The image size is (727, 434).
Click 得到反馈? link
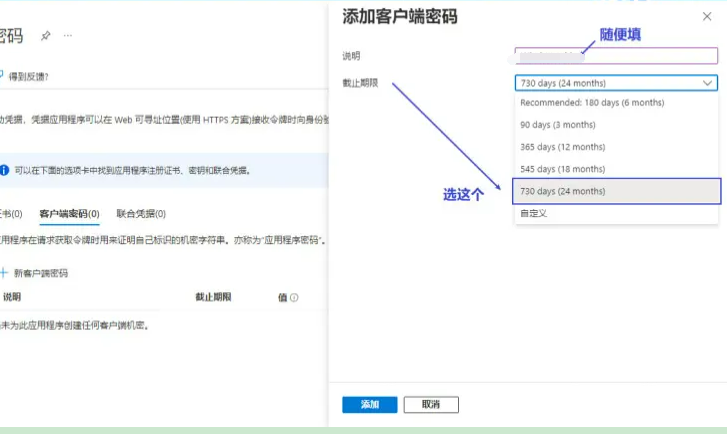pyautogui.click(x=28, y=77)
